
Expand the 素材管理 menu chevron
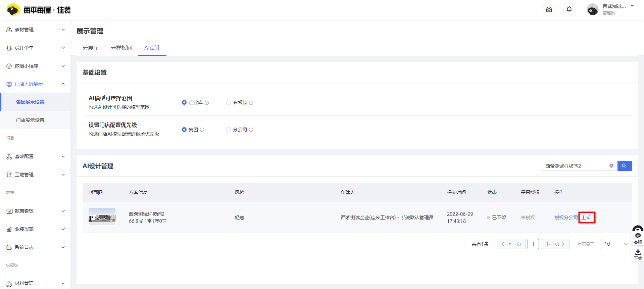63,30
